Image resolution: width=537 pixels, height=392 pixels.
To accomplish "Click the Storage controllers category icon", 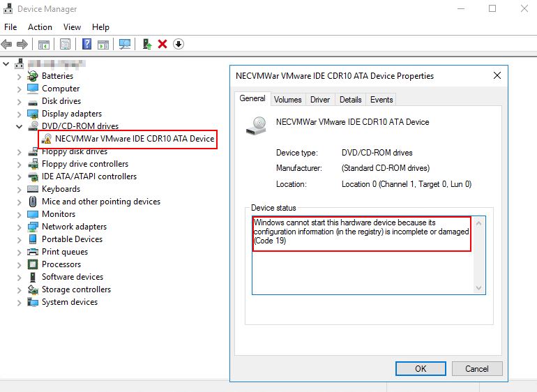I will (33, 289).
